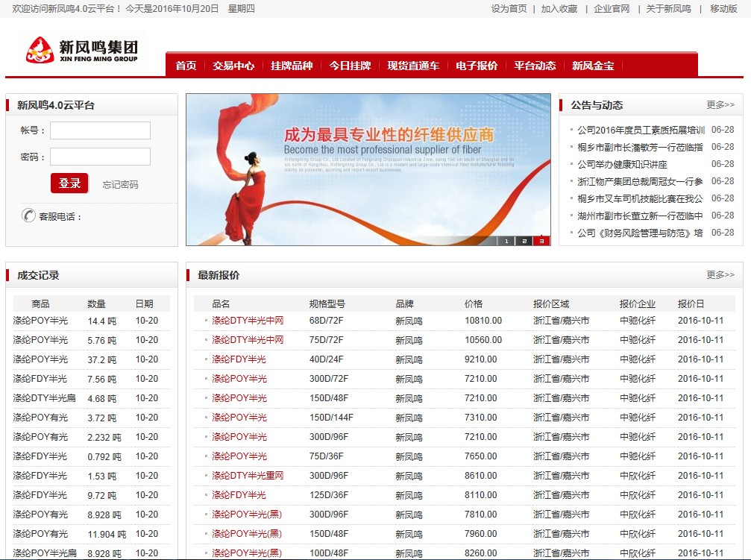
Task: Open 涤纶POY半光 75D/36F quote link
Action: (239, 456)
